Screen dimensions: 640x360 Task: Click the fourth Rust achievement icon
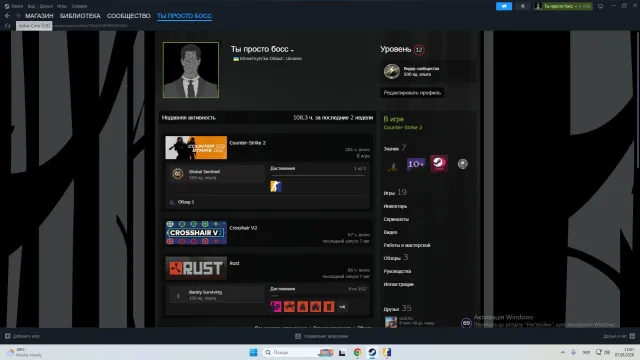[x=316, y=307]
